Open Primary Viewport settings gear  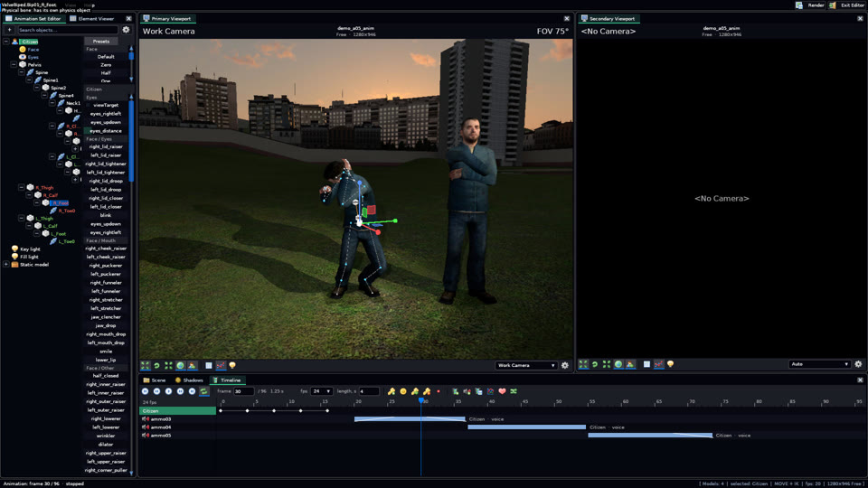click(564, 365)
